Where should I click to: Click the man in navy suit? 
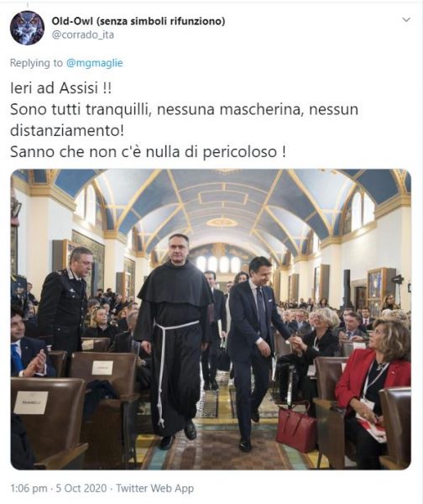pos(257,350)
